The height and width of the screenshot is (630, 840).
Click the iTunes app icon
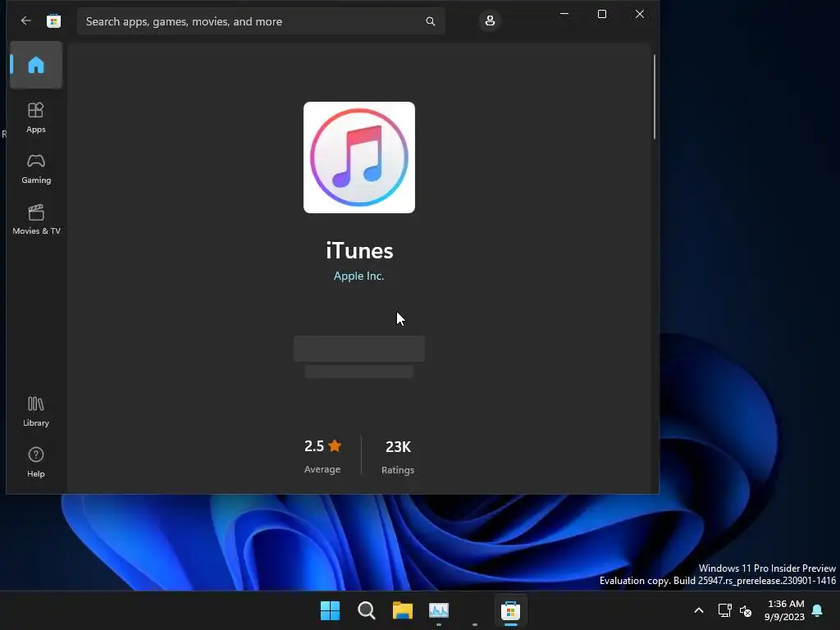(359, 157)
